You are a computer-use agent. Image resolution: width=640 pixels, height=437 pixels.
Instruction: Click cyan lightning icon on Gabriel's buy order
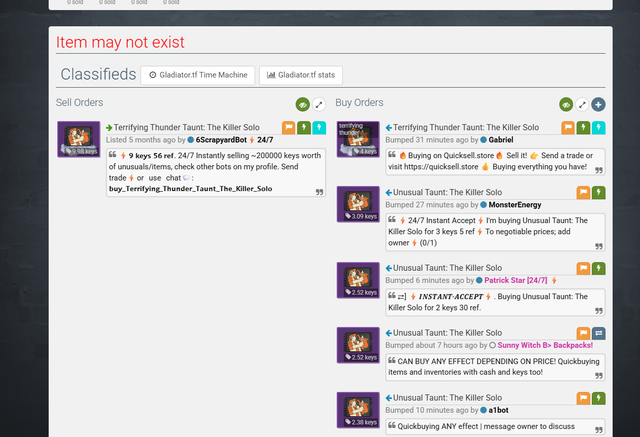[598, 128]
